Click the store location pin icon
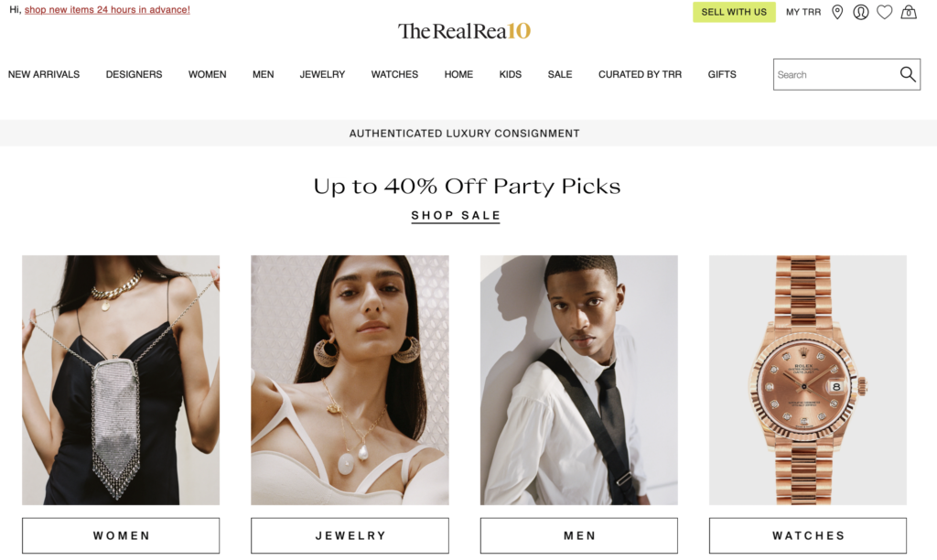Image resolution: width=937 pixels, height=560 pixels. (837, 12)
